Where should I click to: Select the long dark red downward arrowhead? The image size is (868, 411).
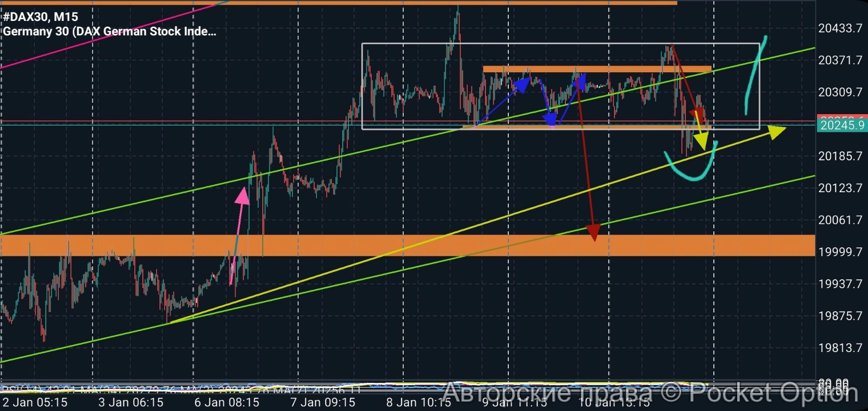click(x=593, y=233)
